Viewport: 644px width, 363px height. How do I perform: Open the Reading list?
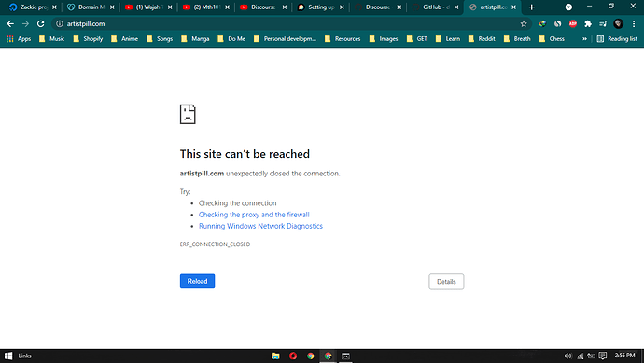click(617, 38)
